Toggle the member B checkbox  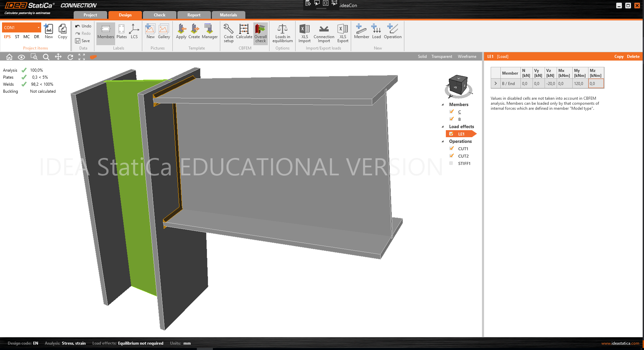451,119
